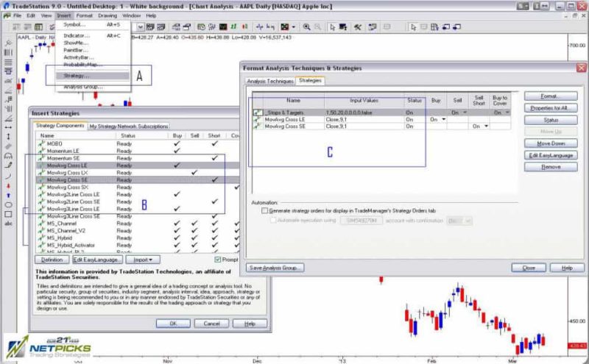Select the horizontal arrow extension drawing tool

(8, 127)
